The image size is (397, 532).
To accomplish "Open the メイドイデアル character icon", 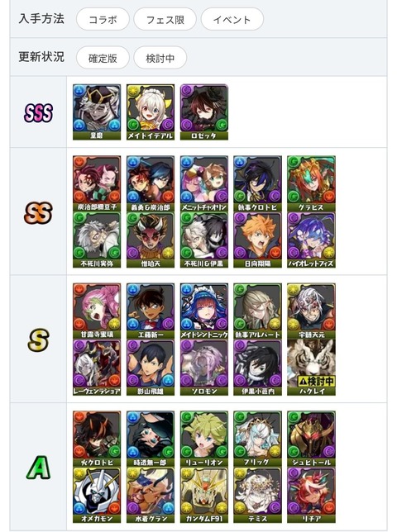I will tap(151, 112).
